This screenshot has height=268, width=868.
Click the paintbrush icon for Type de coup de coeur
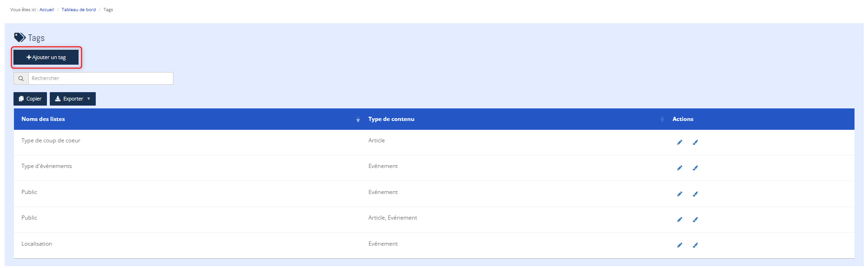point(695,142)
